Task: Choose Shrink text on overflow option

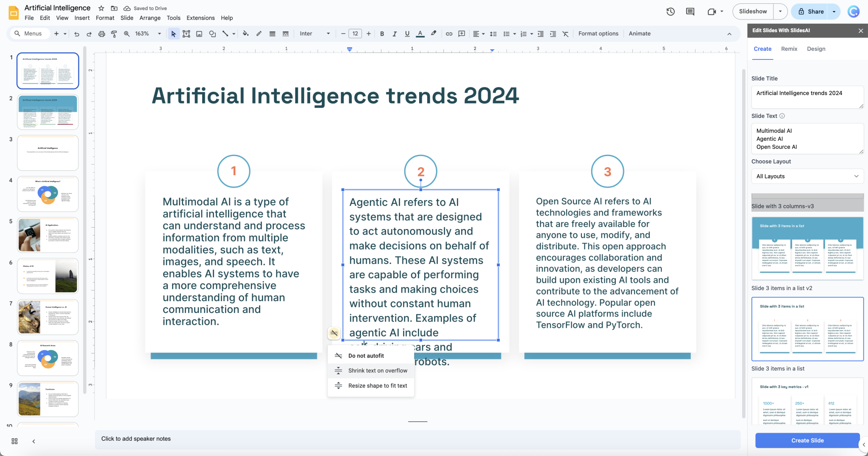Action: click(377, 370)
